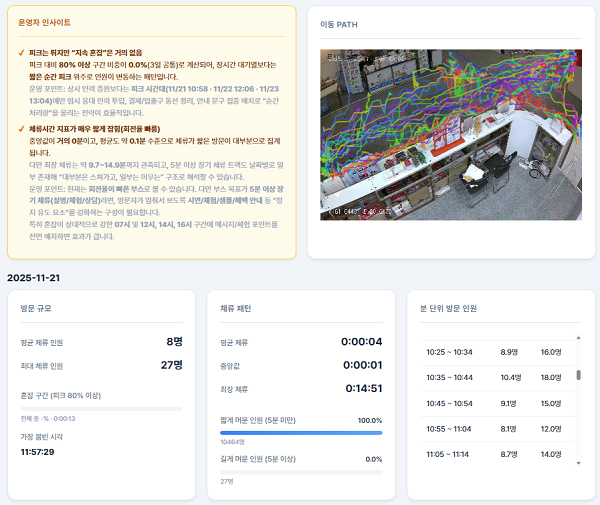This screenshot has width=600, height=505.
Task: Click the 짧게 머문 인원 (5분 미만) label
Action: pyautogui.click(x=258, y=420)
